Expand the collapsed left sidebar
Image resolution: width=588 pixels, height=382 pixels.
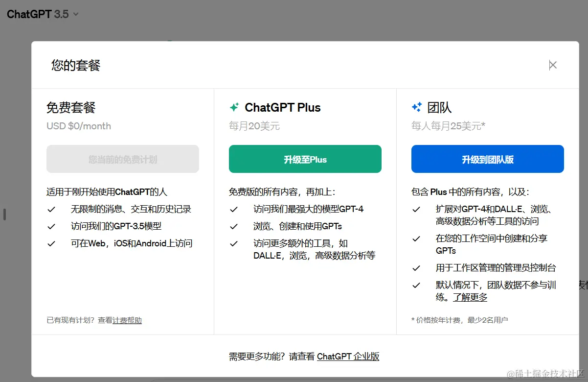[5, 214]
